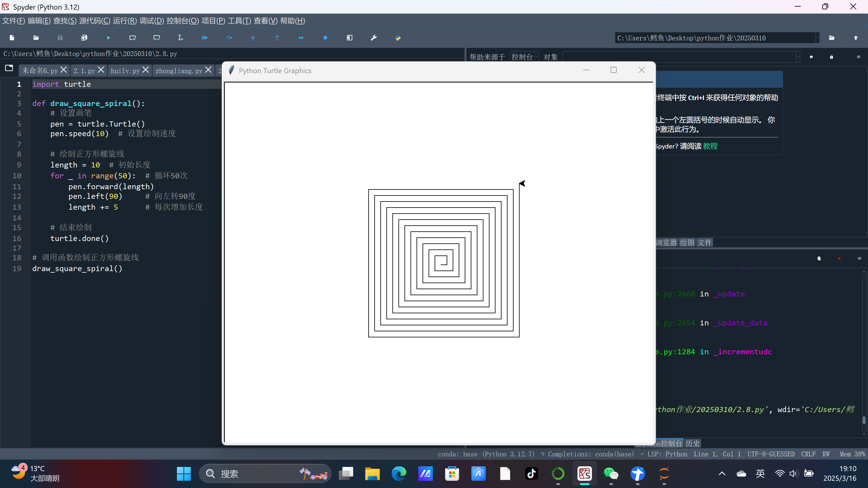Viewport: 868px width, 488px height.
Task: Click the Browse working directory folder icon
Action: coord(832,38)
